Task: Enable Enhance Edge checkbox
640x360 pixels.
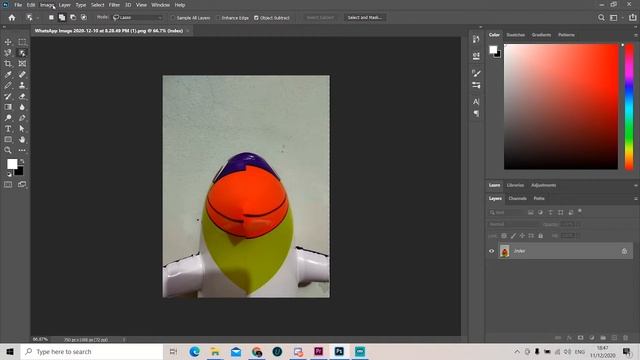Action: coord(218,18)
